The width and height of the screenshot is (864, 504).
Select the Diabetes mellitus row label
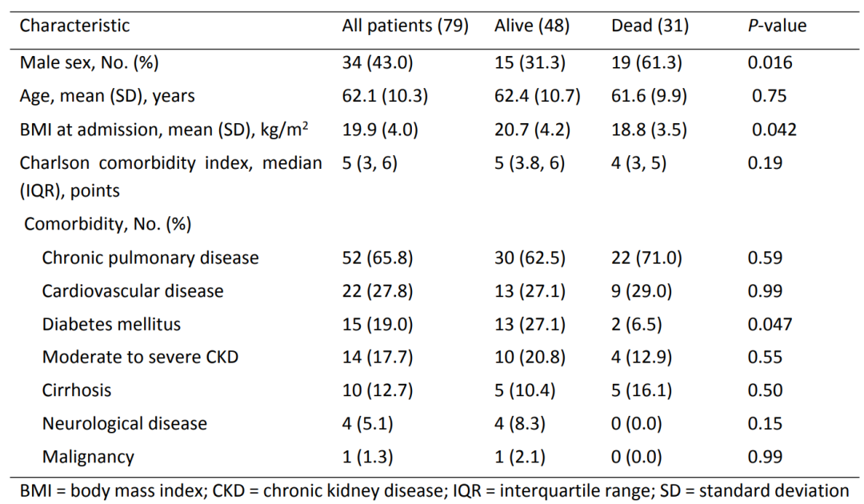(x=111, y=324)
